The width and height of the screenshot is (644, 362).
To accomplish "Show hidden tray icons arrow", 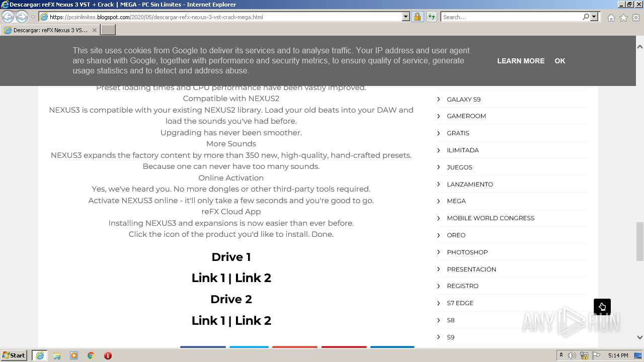I will click(561, 355).
